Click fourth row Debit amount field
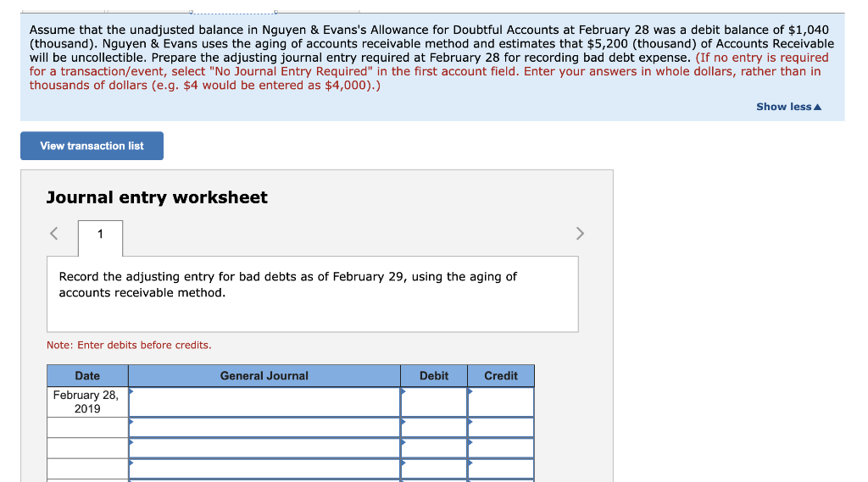Screen dimensions: 868x482 click(434, 468)
